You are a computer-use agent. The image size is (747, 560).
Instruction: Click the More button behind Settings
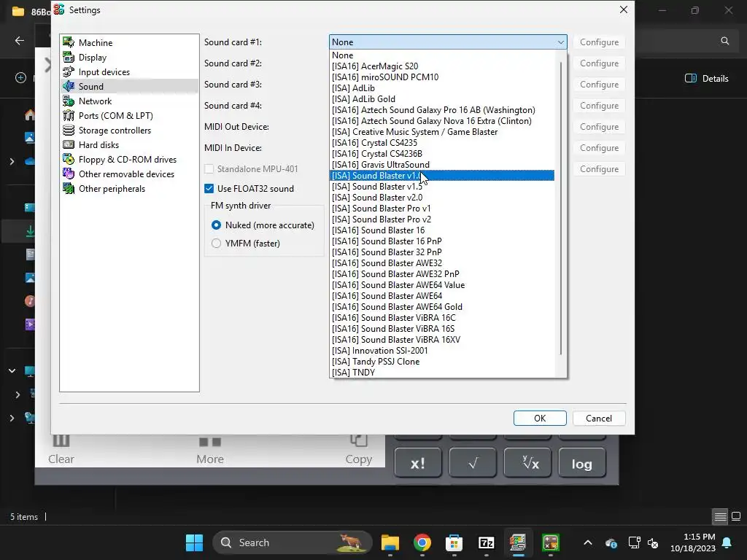[x=210, y=450]
